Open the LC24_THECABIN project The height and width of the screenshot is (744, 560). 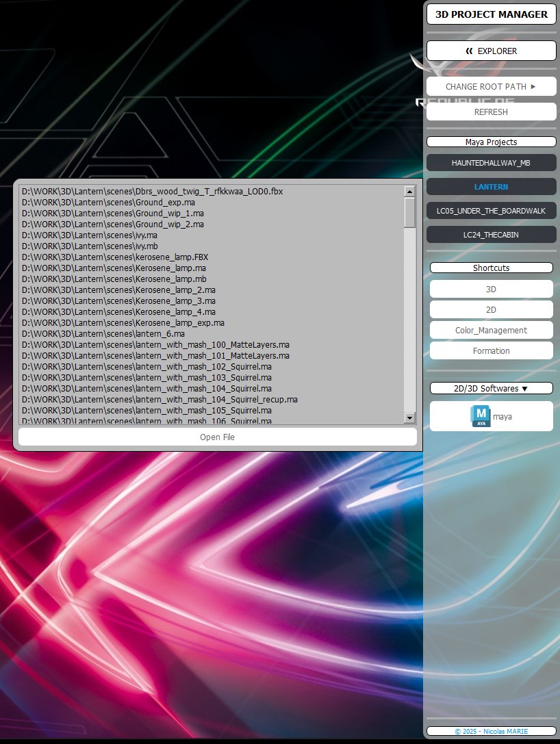491,235
